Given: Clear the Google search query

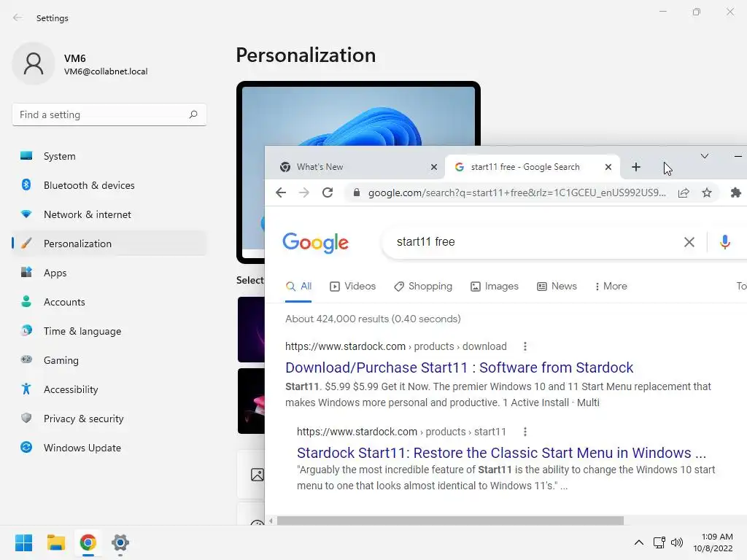Looking at the screenshot, I should [689, 242].
